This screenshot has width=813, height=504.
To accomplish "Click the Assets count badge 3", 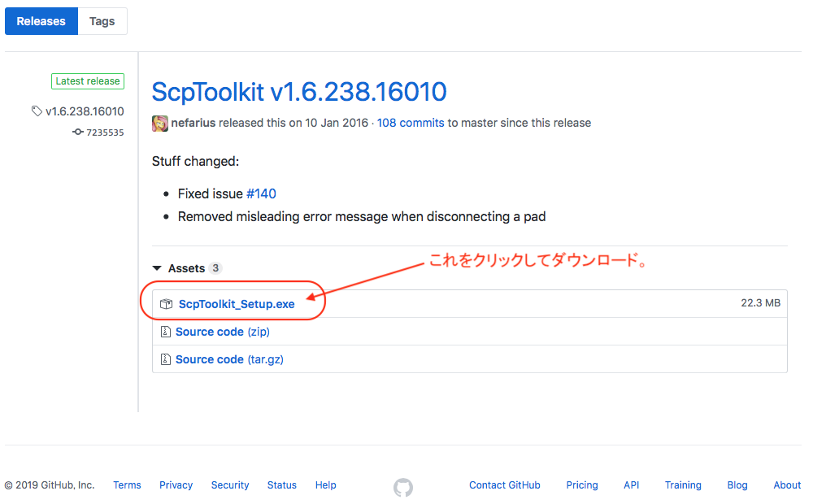I will tap(215, 268).
